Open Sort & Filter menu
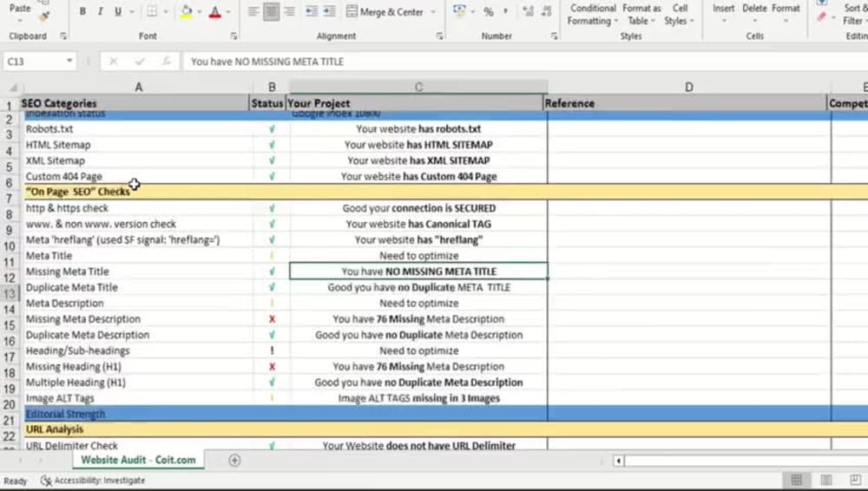Viewport: 868px width, 491px height. coord(854,15)
